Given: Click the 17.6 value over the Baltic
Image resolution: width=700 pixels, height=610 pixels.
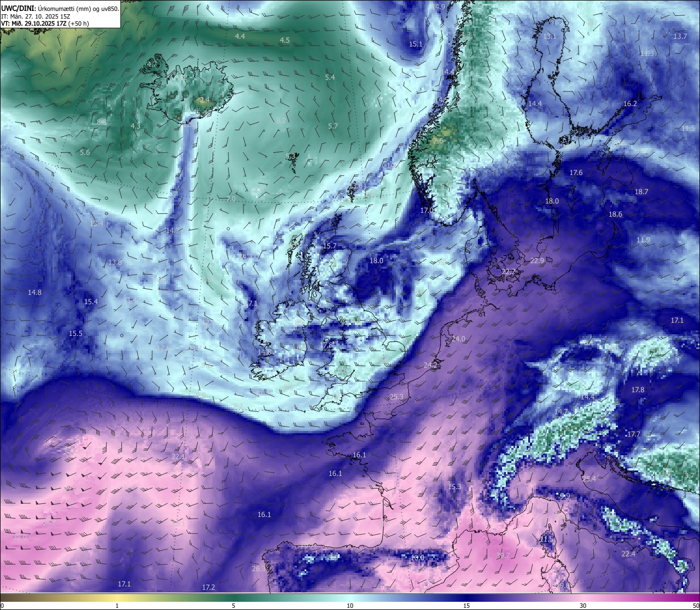Looking at the screenshot, I should pos(576,173).
